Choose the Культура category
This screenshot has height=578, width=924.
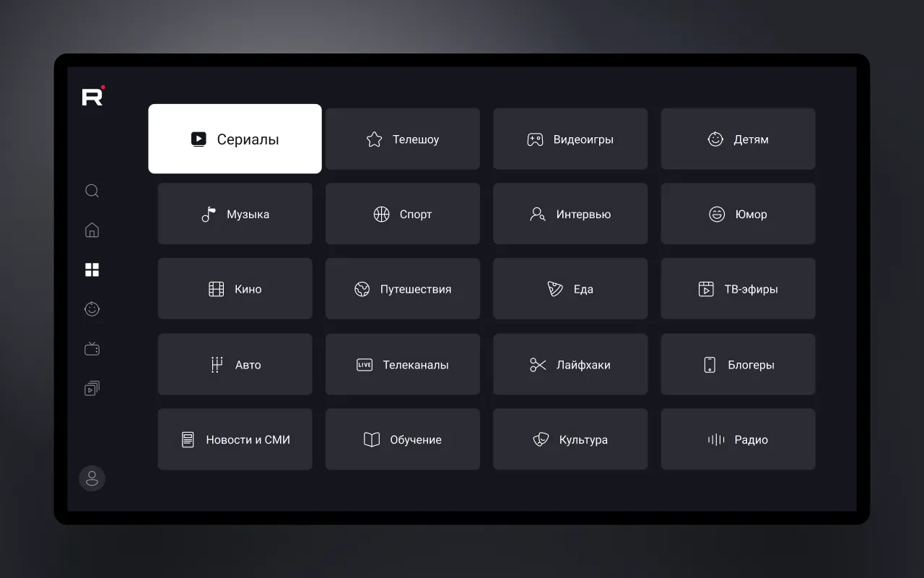570,439
